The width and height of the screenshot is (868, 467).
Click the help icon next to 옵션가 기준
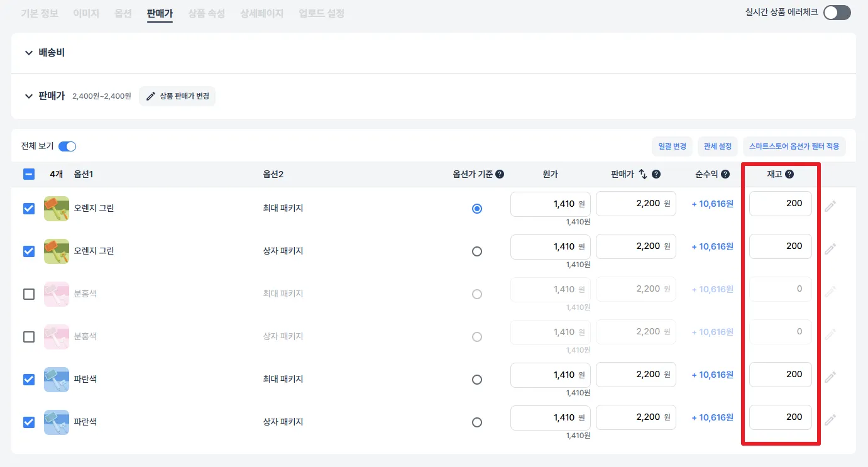(x=500, y=174)
